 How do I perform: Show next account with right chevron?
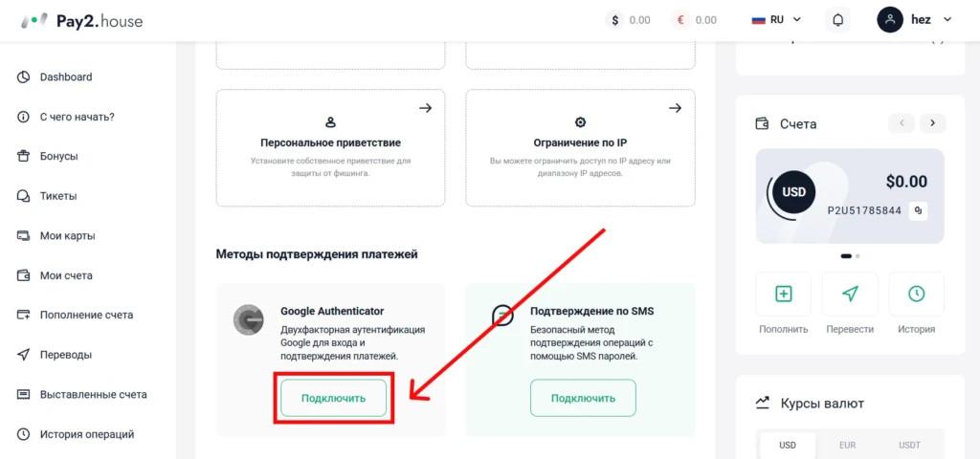tap(932, 123)
